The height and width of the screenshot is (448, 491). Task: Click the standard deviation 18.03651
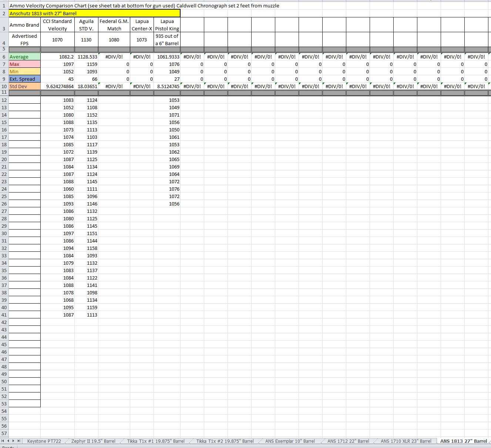(x=86, y=86)
